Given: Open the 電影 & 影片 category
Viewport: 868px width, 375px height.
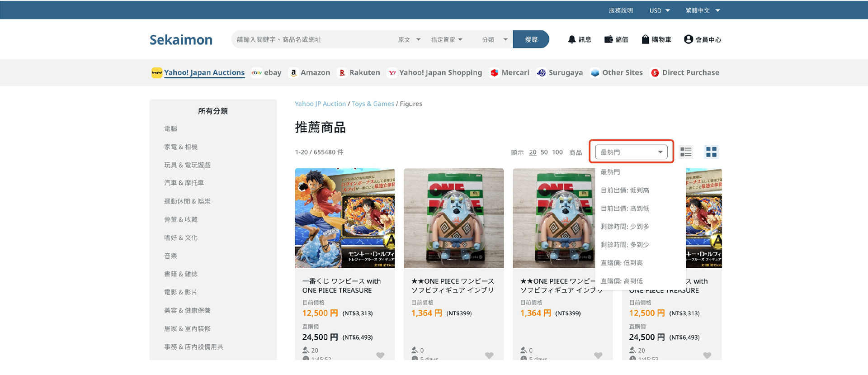Looking at the screenshot, I should pyautogui.click(x=181, y=292).
